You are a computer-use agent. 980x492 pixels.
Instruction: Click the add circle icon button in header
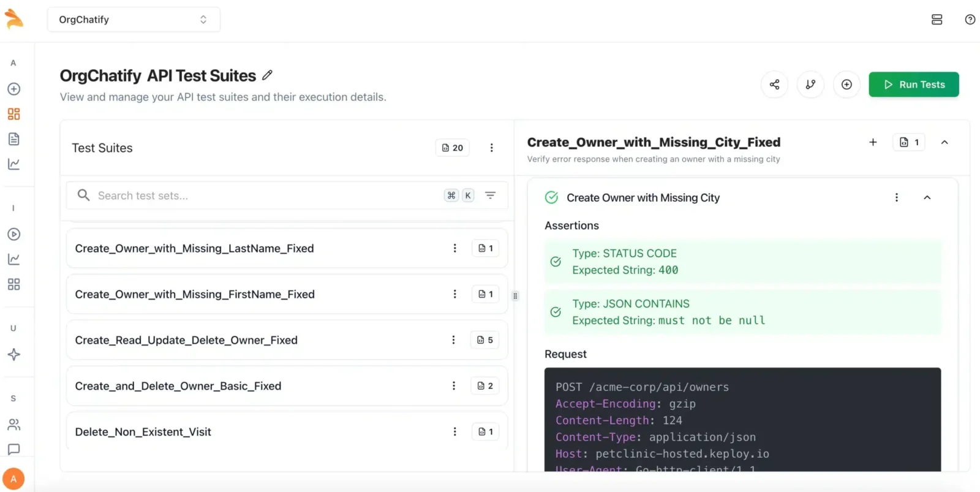pyautogui.click(x=846, y=85)
